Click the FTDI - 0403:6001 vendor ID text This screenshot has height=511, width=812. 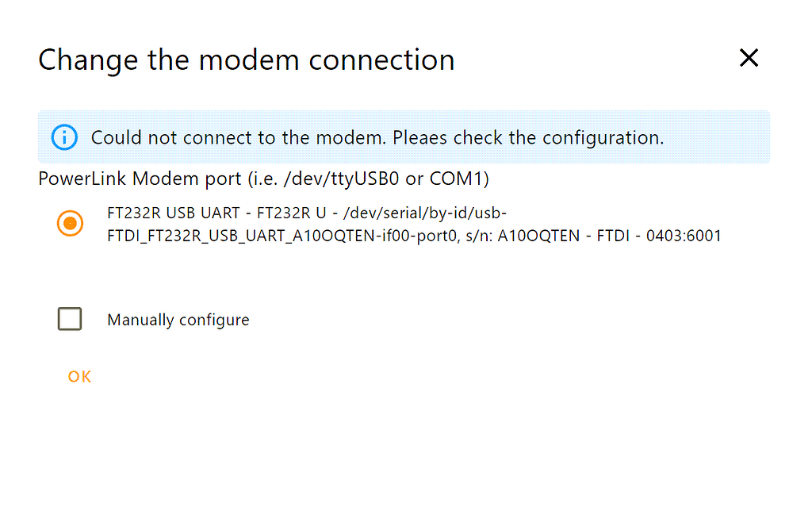pos(659,236)
